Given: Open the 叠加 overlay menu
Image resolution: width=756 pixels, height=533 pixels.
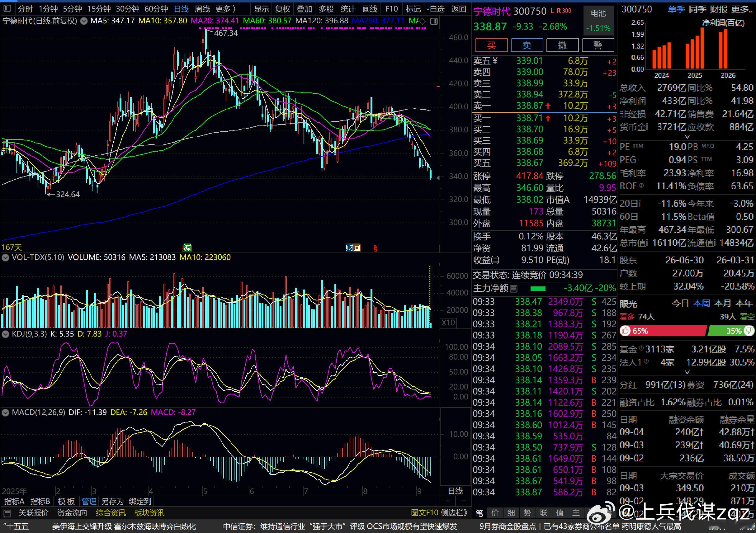Looking at the screenshot, I should click(304, 9).
